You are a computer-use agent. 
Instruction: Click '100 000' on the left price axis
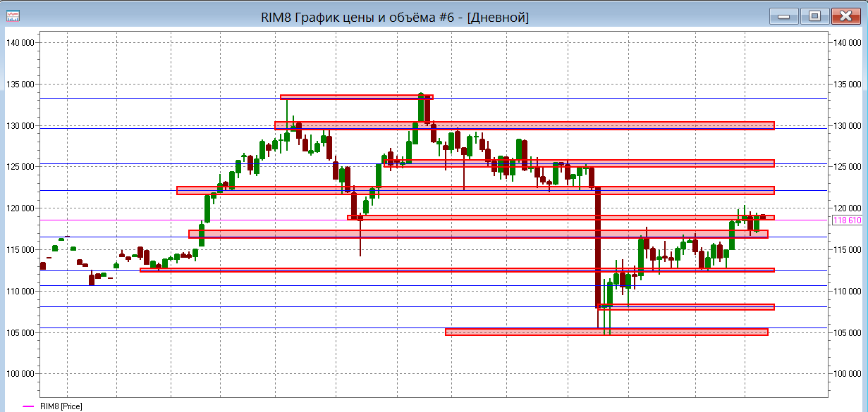pyautogui.click(x=20, y=373)
